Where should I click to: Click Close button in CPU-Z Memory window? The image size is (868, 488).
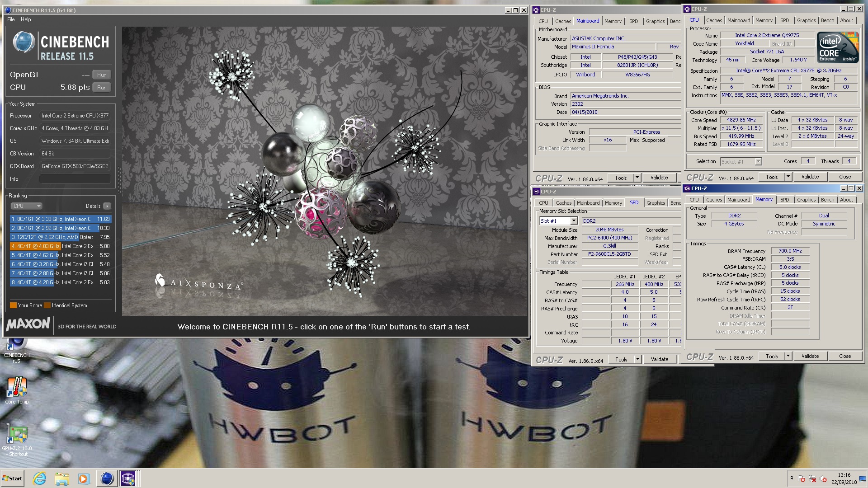point(844,357)
